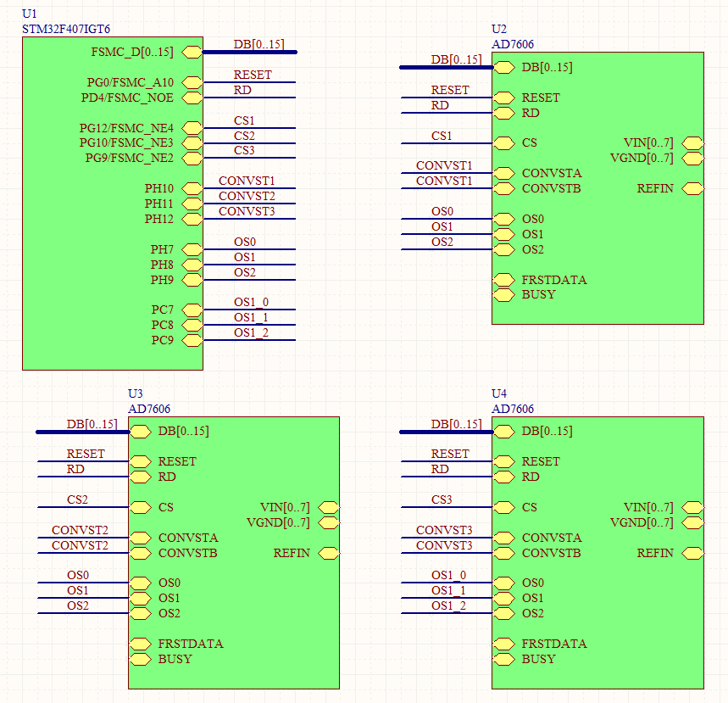Viewport: 728px width, 703px height.
Task: Click the PH9 port on U1
Action: point(192,280)
